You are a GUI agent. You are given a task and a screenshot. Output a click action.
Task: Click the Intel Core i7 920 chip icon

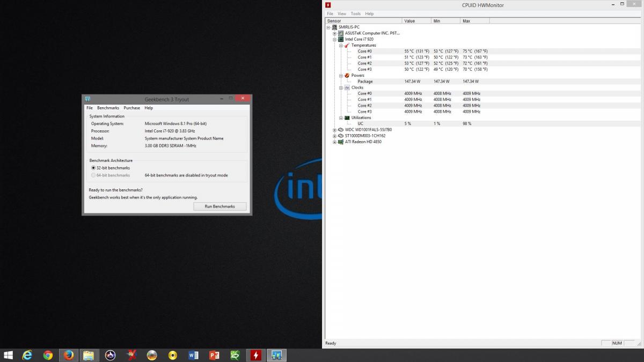(341, 39)
